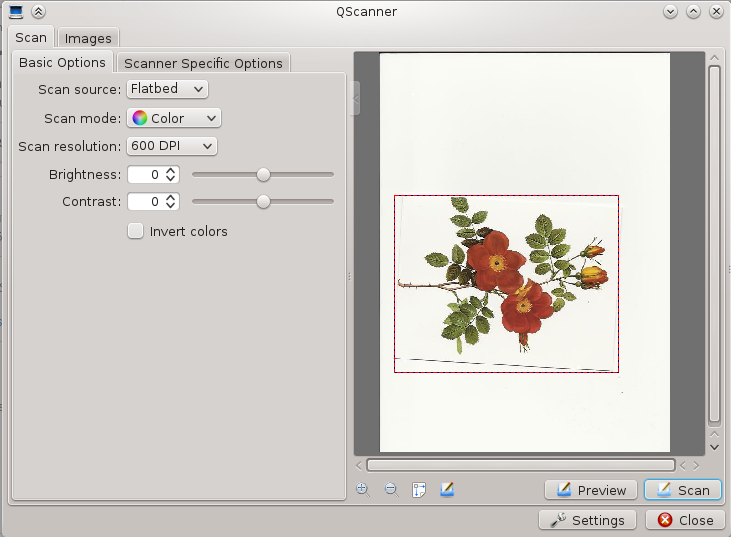731x537 pixels.
Task: Collapse the options panel via splitter handle
Action: [x=355, y=98]
